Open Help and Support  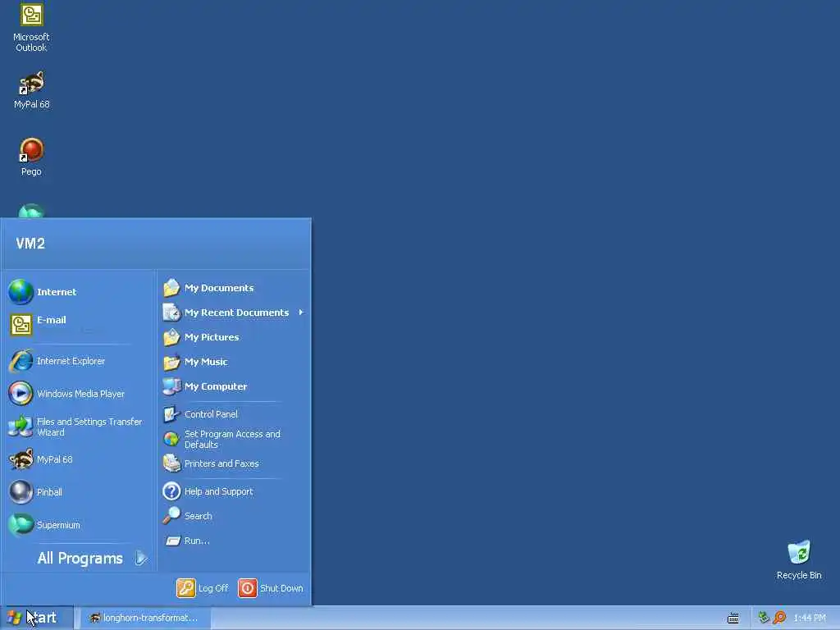click(x=234, y=491)
